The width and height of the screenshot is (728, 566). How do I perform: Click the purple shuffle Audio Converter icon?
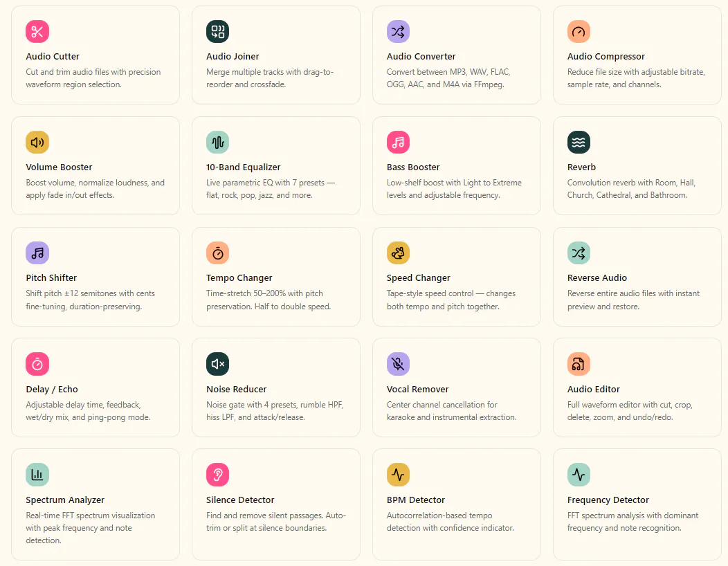click(x=399, y=32)
